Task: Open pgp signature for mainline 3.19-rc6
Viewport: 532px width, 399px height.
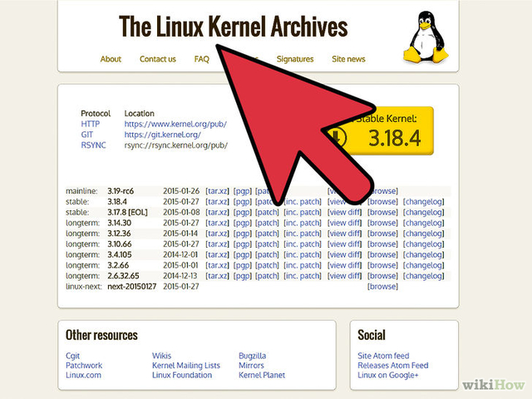Action: click(x=243, y=191)
